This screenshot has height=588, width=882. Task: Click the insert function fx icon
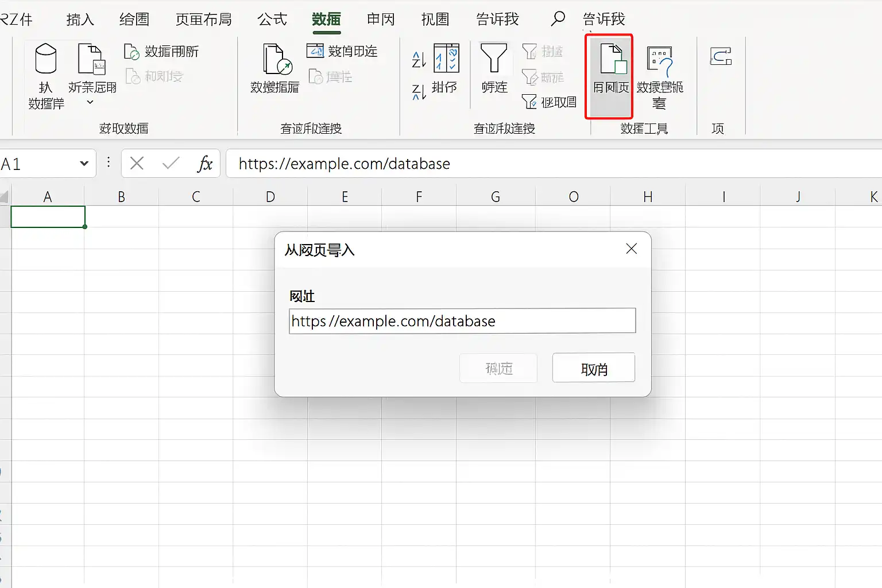pos(204,164)
